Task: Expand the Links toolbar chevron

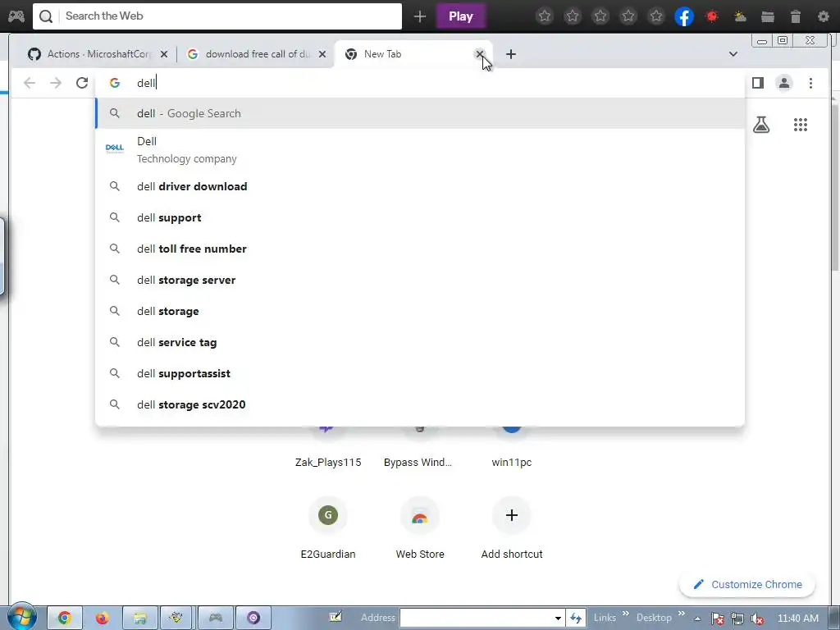Action: tap(625, 614)
